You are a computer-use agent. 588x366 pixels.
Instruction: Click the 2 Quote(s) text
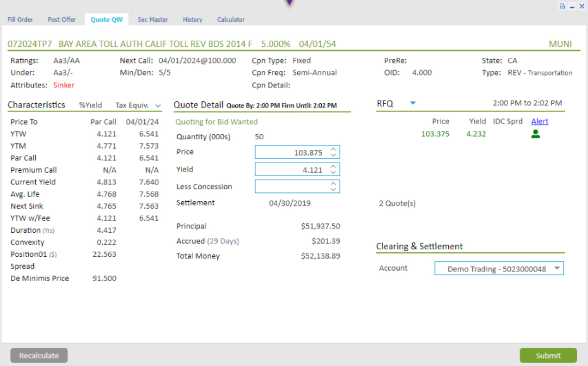pyautogui.click(x=397, y=204)
